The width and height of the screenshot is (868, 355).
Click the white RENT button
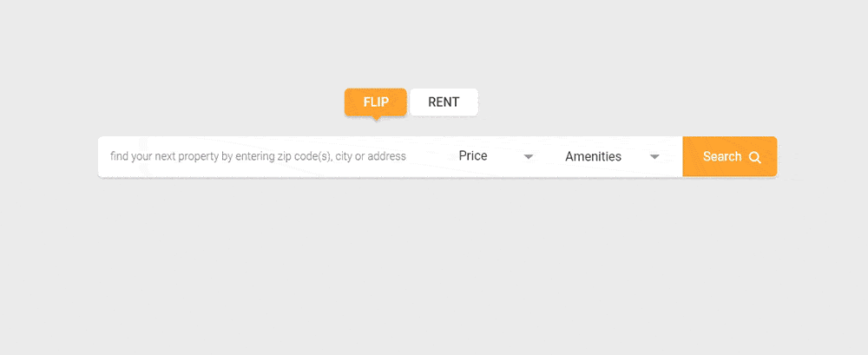[444, 102]
